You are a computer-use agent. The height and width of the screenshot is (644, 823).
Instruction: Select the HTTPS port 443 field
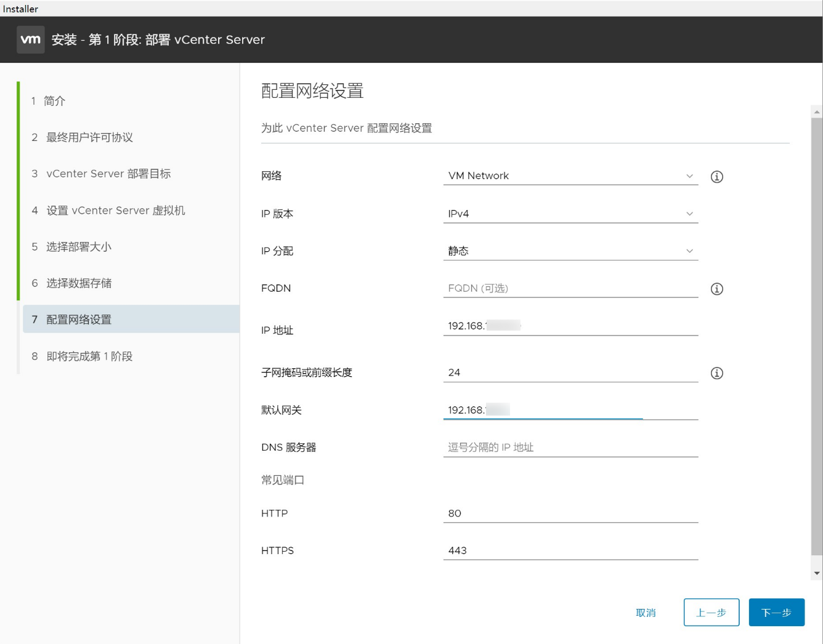pyautogui.click(x=570, y=550)
